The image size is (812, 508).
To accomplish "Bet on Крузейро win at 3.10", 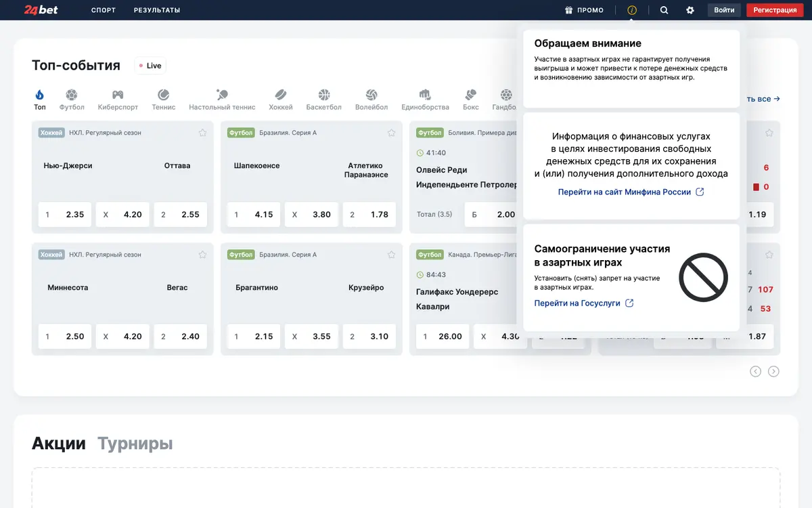I will (x=369, y=336).
